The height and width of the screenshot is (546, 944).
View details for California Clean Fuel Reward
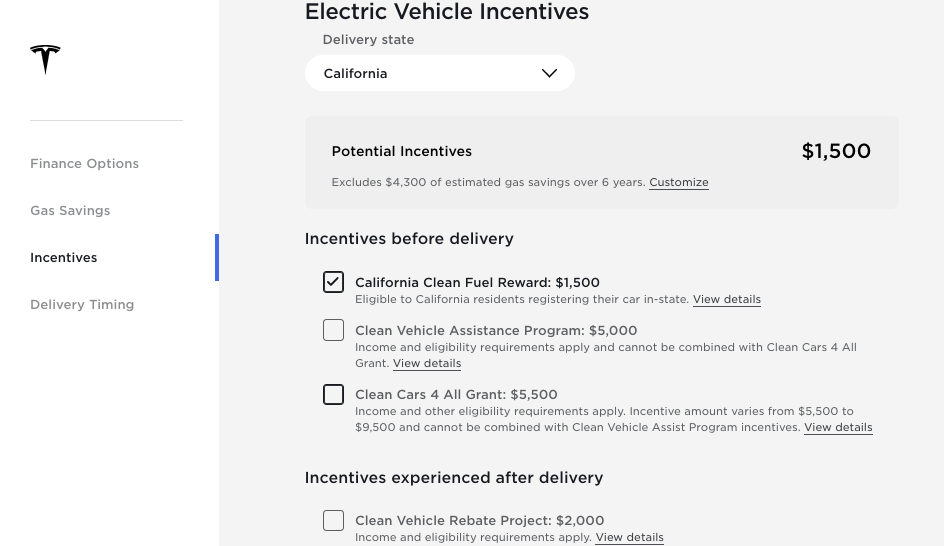(x=726, y=300)
